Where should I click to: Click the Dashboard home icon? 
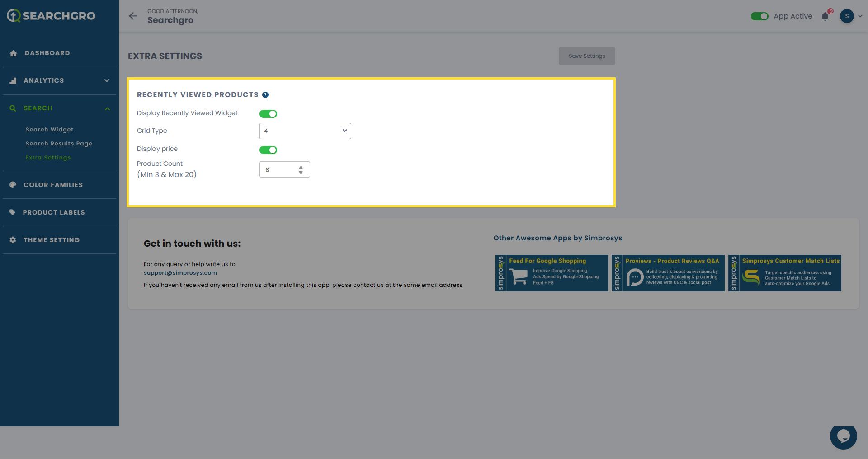click(13, 53)
